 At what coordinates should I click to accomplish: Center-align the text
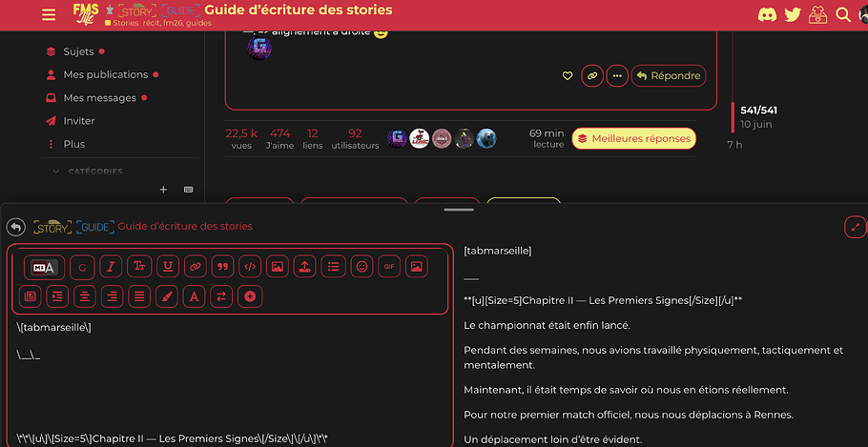[x=85, y=296]
